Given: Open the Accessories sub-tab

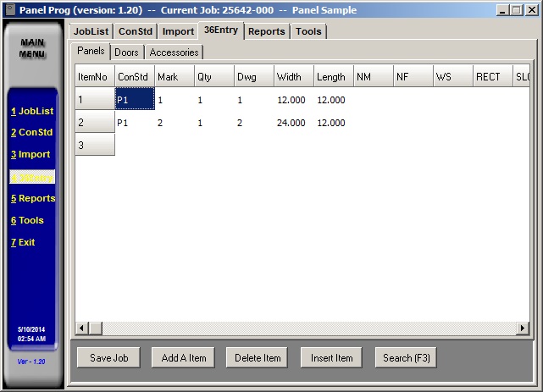Looking at the screenshot, I should (x=175, y=52).
